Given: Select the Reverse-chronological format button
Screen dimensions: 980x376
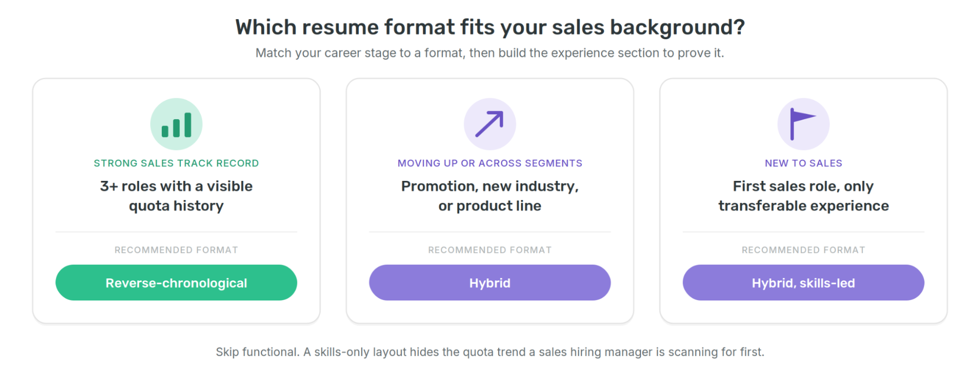Looking at the screenshot, I should pyautogui.click(x=176, y=283).
